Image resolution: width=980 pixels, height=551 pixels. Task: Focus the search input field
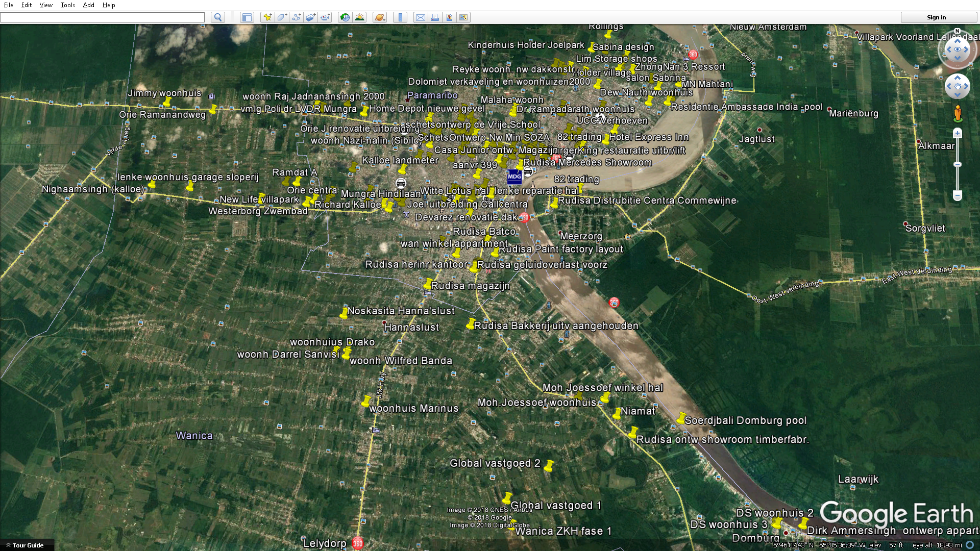point(102,17)
